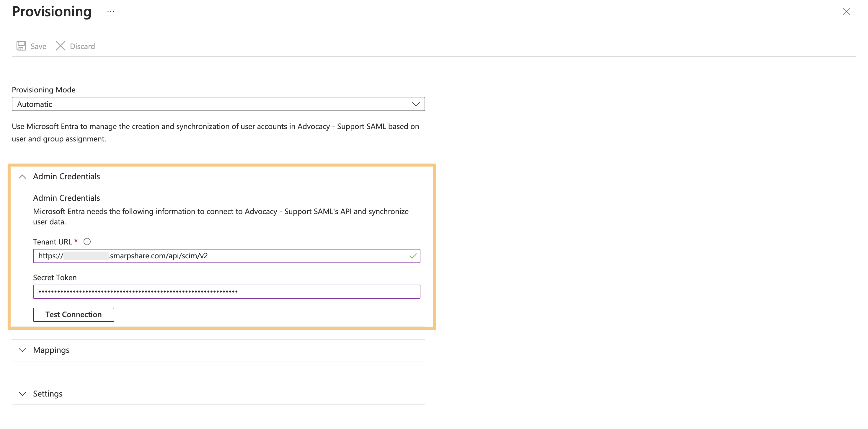Click the expand chevron beside Mappings

click(x=22, y=350)
